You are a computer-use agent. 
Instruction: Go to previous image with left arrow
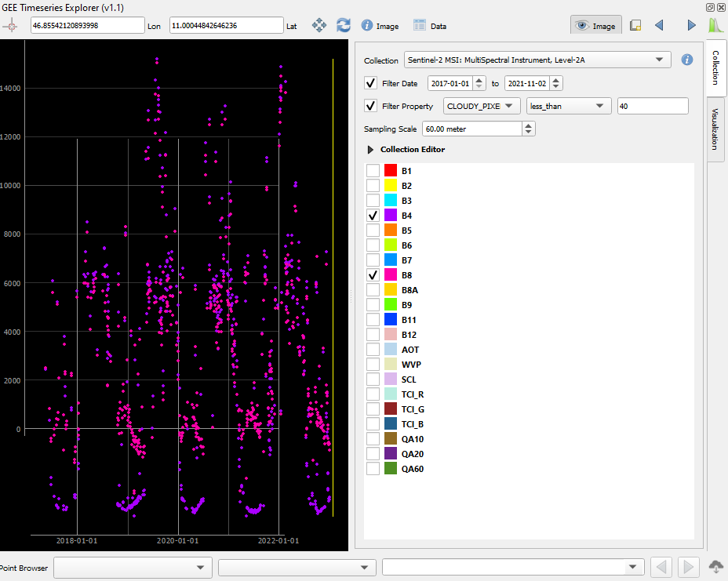659,26
